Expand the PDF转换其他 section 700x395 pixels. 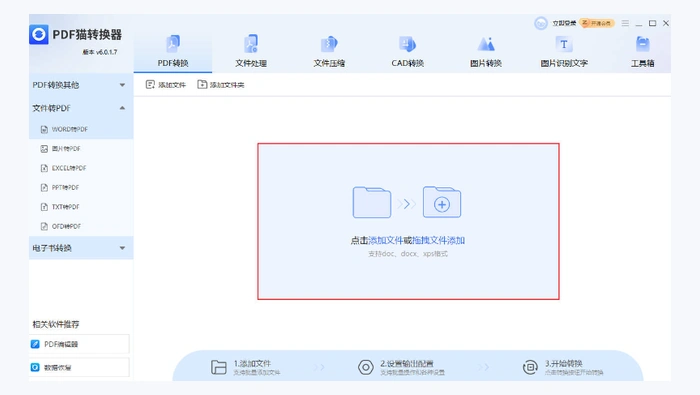click(81, 85)
